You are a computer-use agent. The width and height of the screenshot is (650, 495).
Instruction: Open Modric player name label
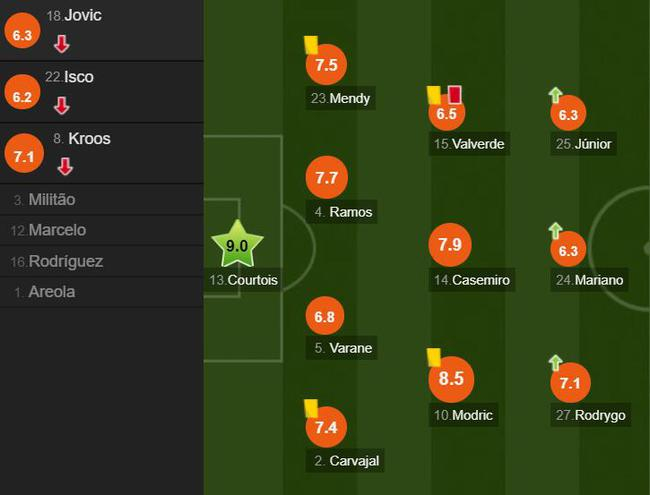click(463, 415)
